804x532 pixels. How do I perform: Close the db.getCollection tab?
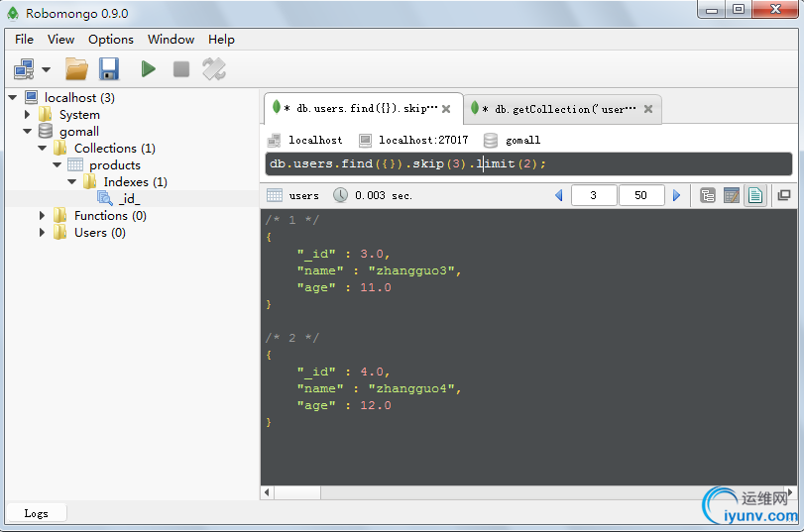click(648, 109)
